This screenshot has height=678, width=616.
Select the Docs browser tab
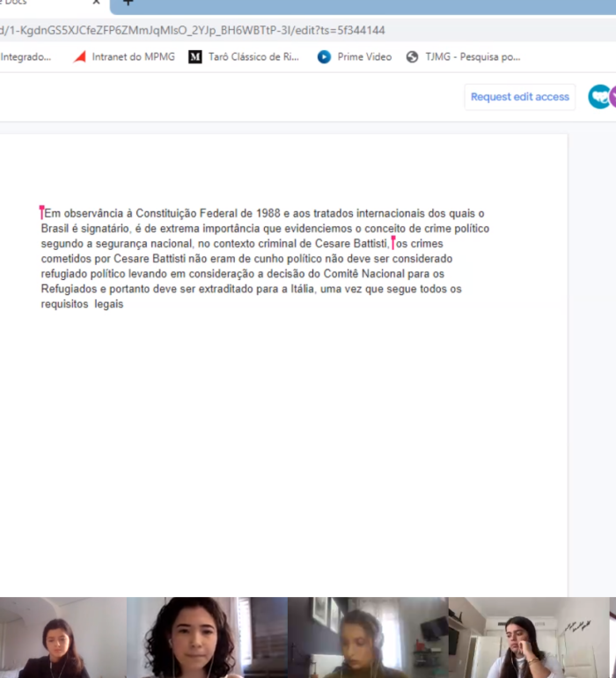point(35,3)
